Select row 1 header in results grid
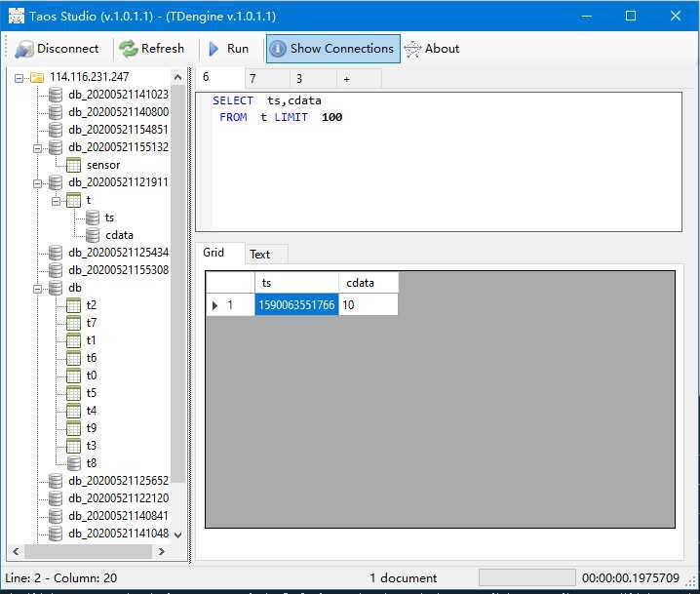The width and height of the screenshot is (700, 594). coord(230,305)
